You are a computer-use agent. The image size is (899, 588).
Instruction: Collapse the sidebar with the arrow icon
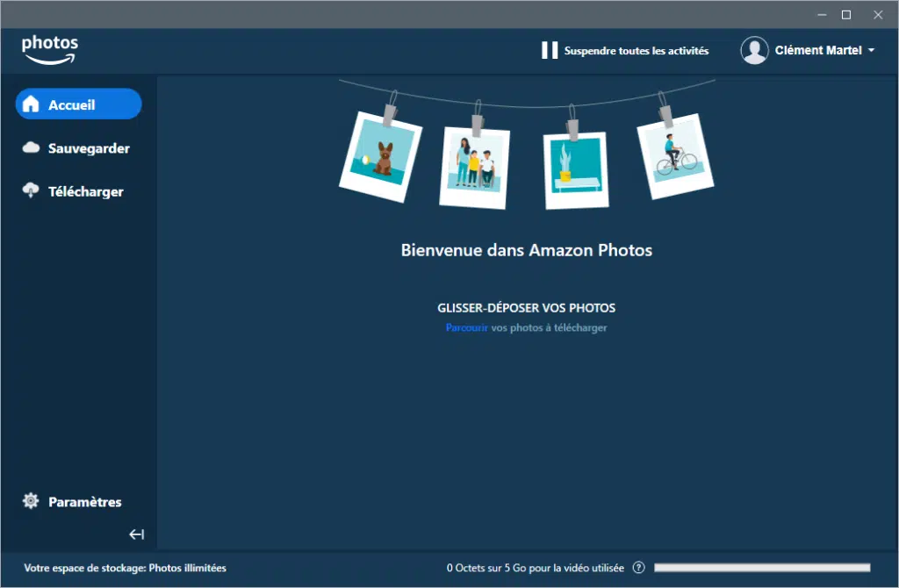(136, 534)
